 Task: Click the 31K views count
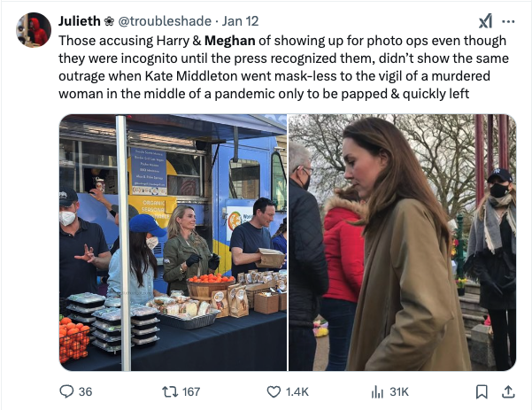click(x=399, y=391)
